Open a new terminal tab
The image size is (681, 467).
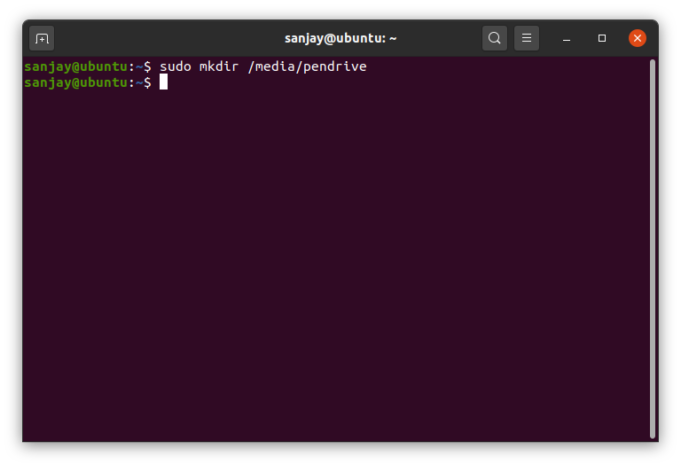pyautogui.click(x=42, y=38)
